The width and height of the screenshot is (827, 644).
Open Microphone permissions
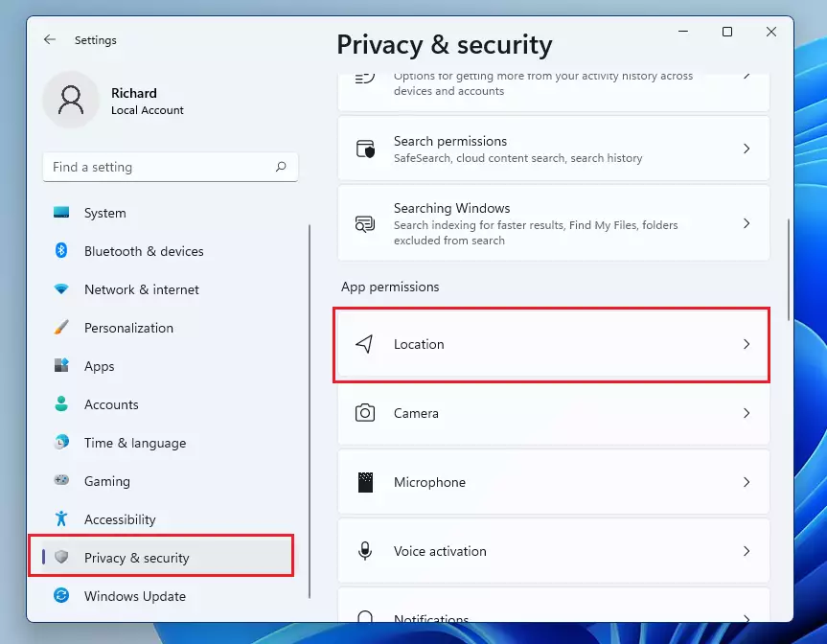(553, 482)
